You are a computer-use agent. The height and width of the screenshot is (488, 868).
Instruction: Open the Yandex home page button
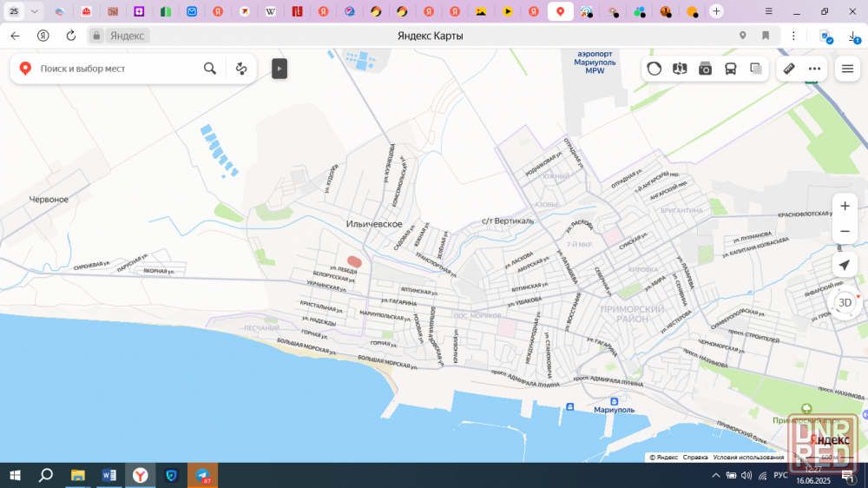click(x=43, y=36)
